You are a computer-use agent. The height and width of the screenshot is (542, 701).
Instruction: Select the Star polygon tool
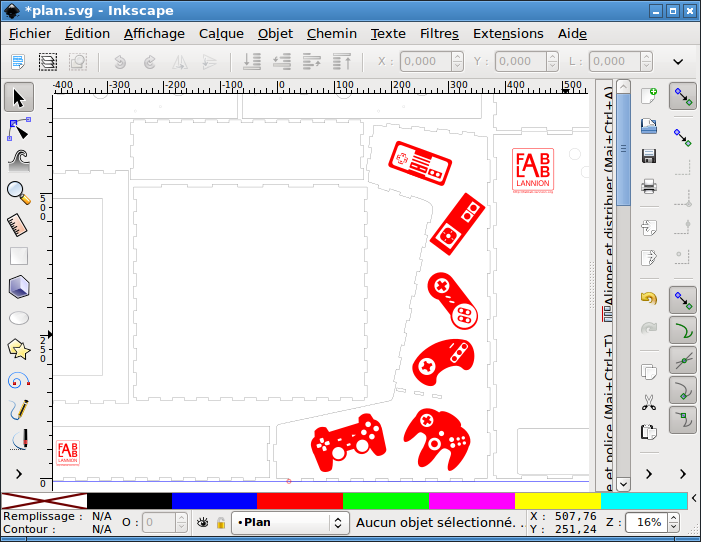click(x=19, y=349)
